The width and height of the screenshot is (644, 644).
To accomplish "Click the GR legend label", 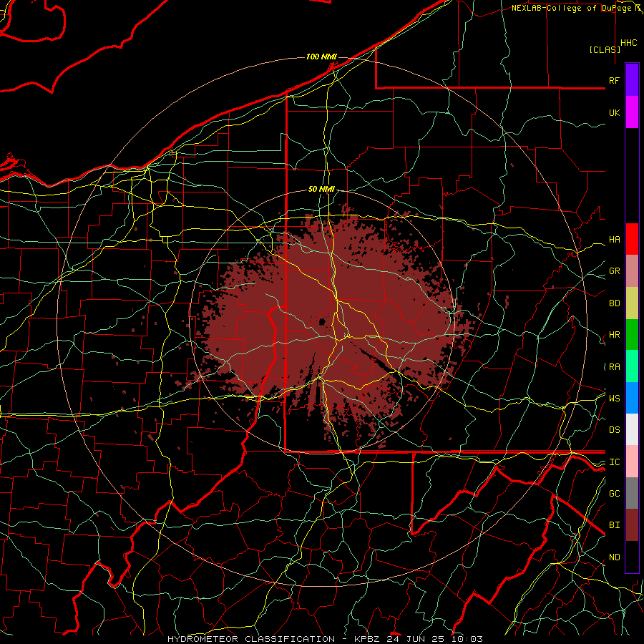I will [x=614, y=271].
